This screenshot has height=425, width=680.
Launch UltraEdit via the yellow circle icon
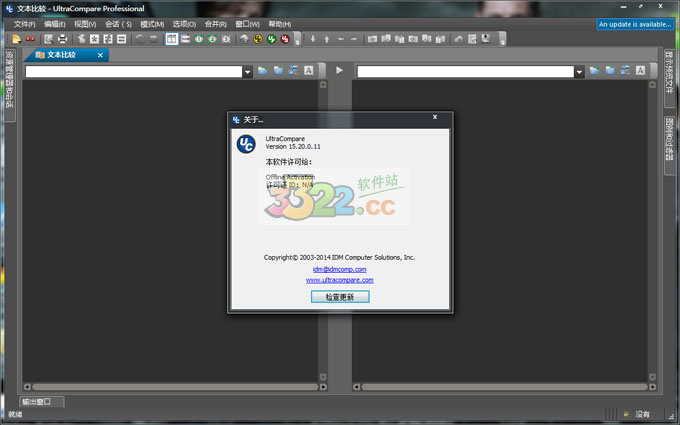coord(258,39)
